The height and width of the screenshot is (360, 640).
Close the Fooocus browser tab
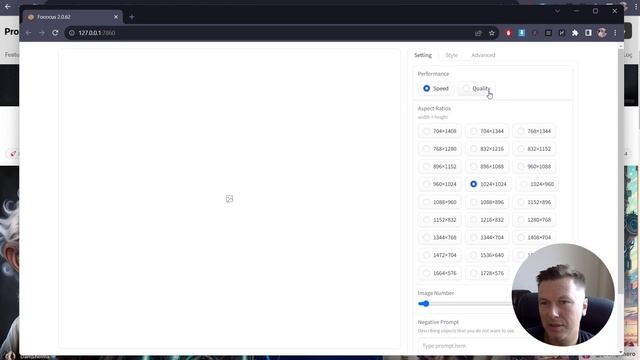pos(116,17)
